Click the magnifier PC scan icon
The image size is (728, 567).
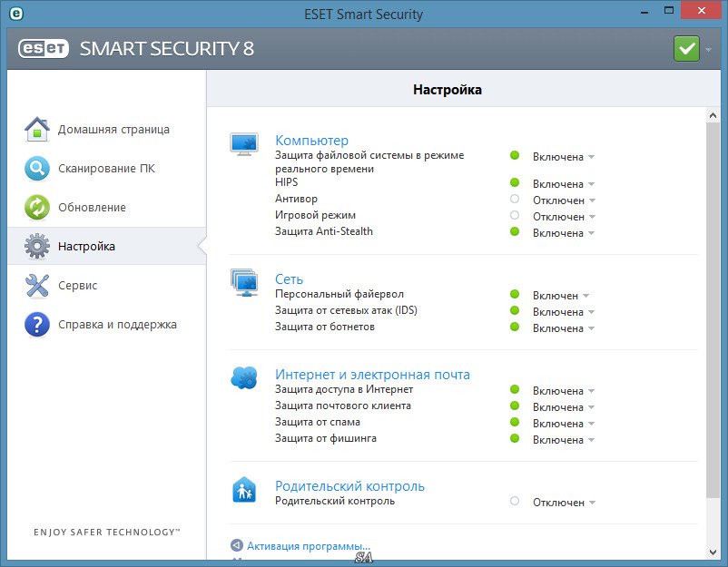37,168
